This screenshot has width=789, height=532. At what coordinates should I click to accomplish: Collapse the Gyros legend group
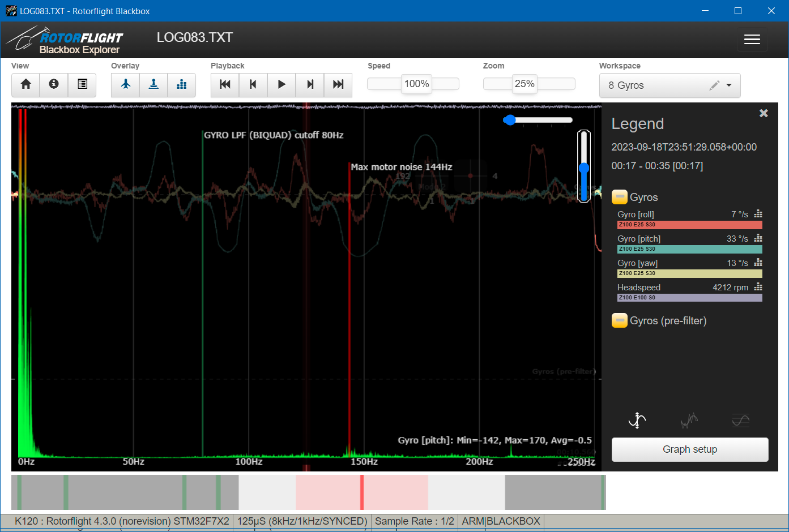coord(620,197)
